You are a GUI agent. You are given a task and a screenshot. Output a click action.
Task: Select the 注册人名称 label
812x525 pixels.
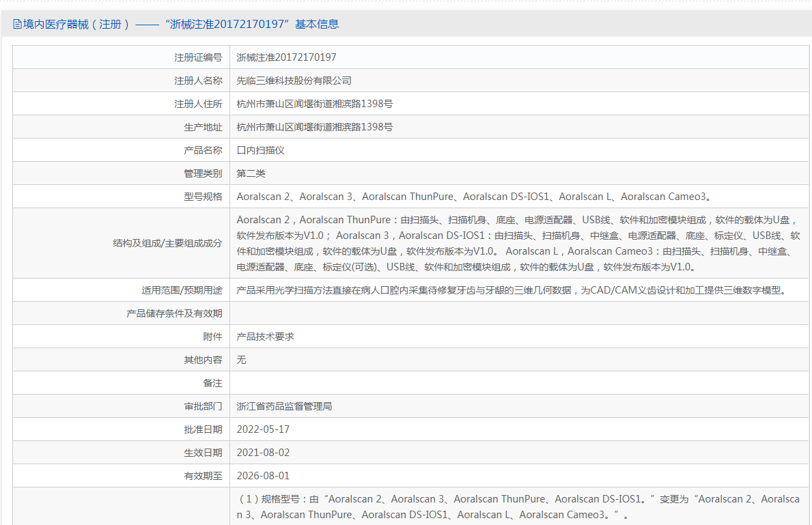point(198,81)
